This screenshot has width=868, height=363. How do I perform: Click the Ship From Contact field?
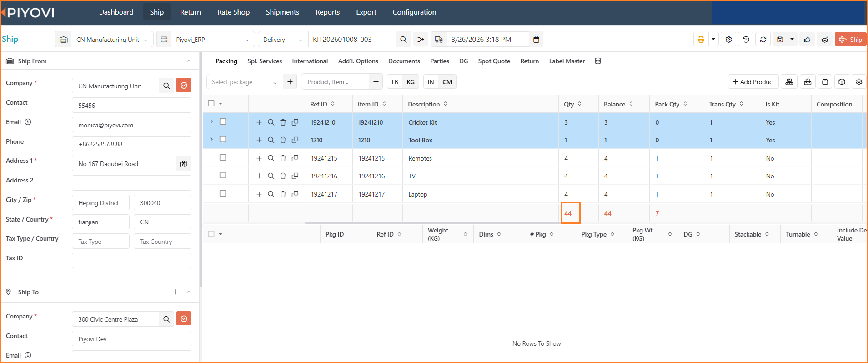click(x=131, y=105)
